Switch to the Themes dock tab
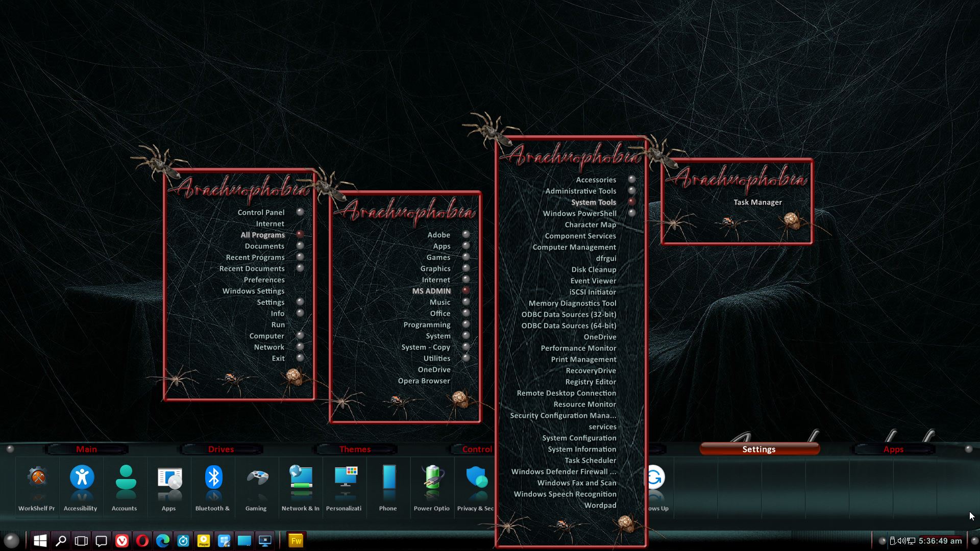 click(355, 449)
